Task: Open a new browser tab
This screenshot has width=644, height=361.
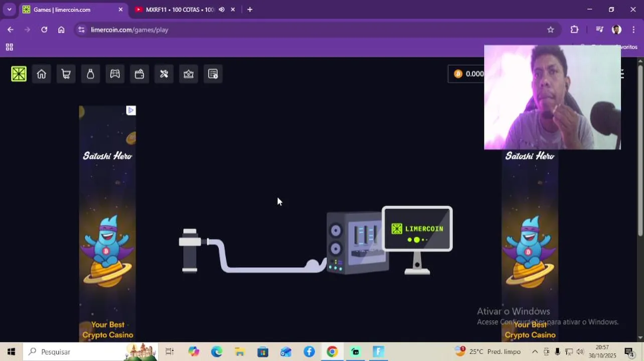Action: [x=250, y=10]
